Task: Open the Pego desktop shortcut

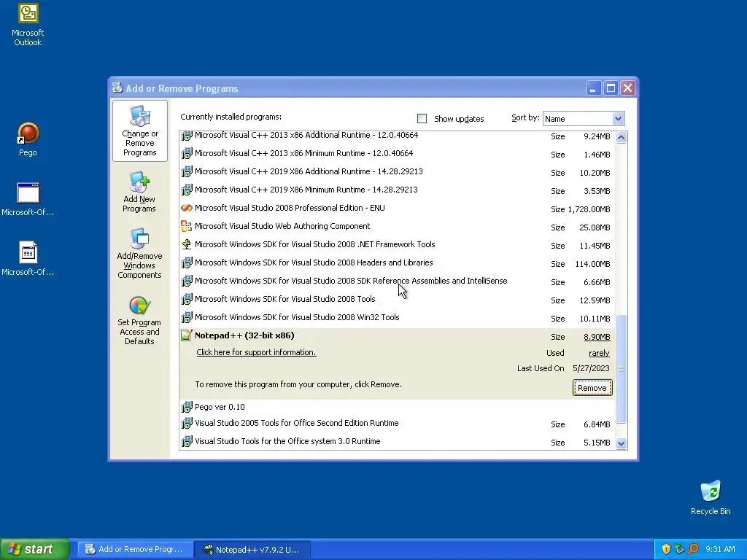Action: pos(28,133)
